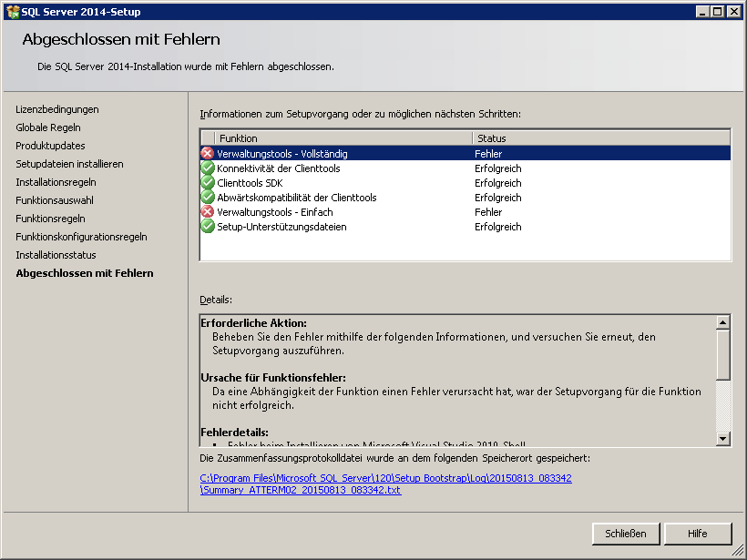747x560 pixels.
Task: Select the Verwaltungstools - Vollständig row
Action: pyautogui.click(x=466, y=153)
